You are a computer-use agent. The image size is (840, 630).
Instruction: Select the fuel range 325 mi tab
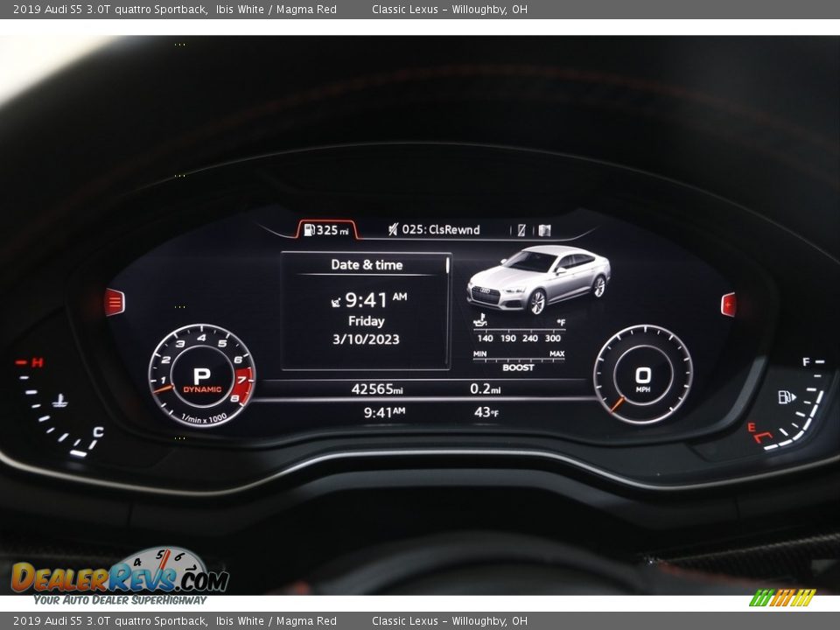[x=326, y=230]
